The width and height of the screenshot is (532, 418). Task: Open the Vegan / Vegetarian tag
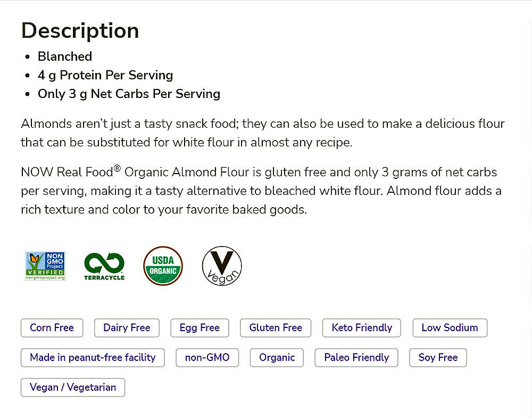click(73, 387)
